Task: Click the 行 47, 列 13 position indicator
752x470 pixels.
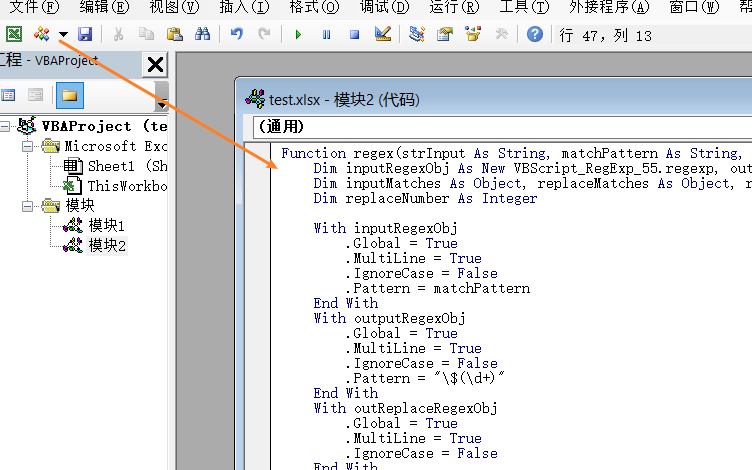Action: (x=605, y=35)
